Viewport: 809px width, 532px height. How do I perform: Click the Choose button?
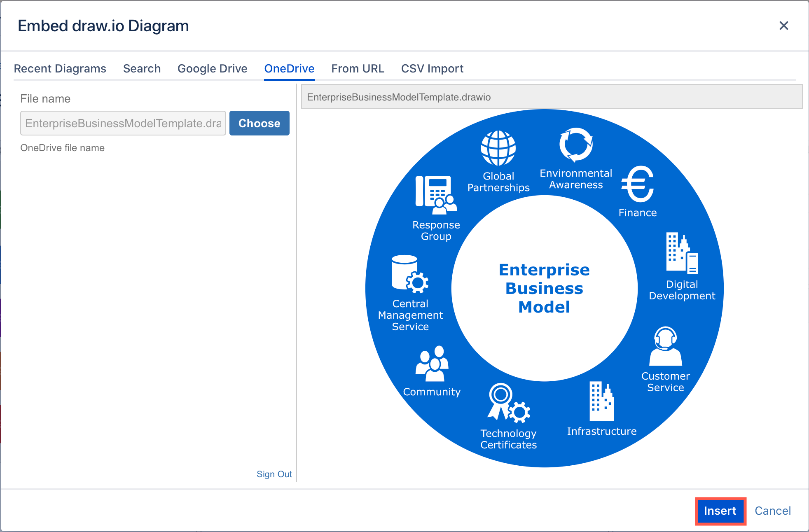point(259,123)
